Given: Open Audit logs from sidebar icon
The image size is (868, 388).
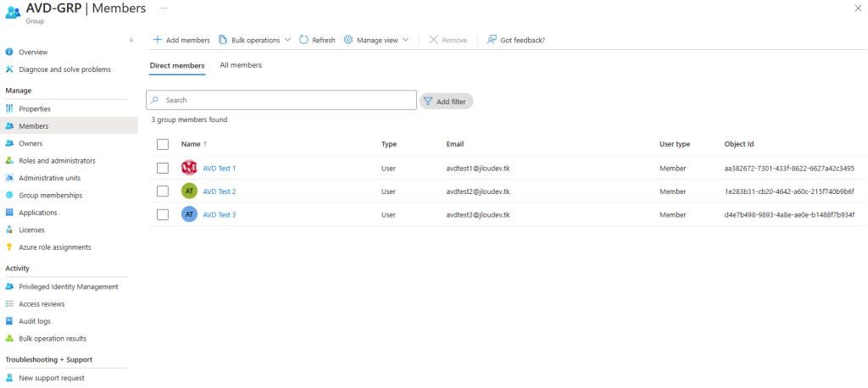Looking at the screenshot, I should coord(9,321).
